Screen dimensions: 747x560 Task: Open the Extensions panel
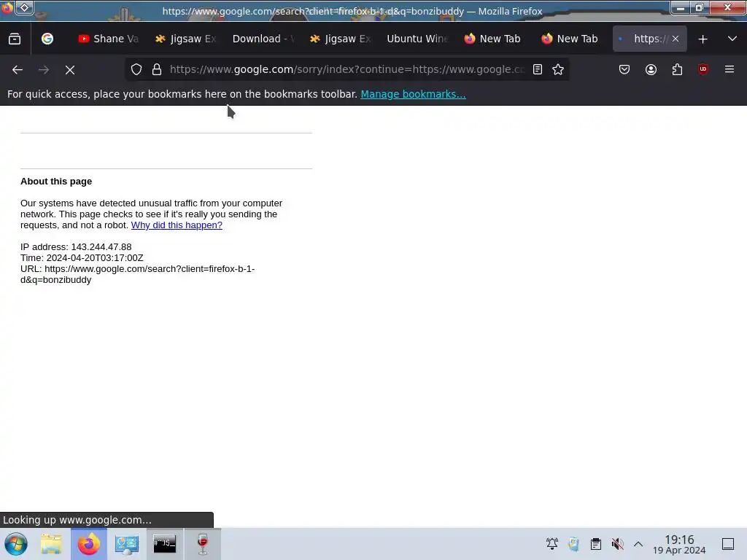677,69
